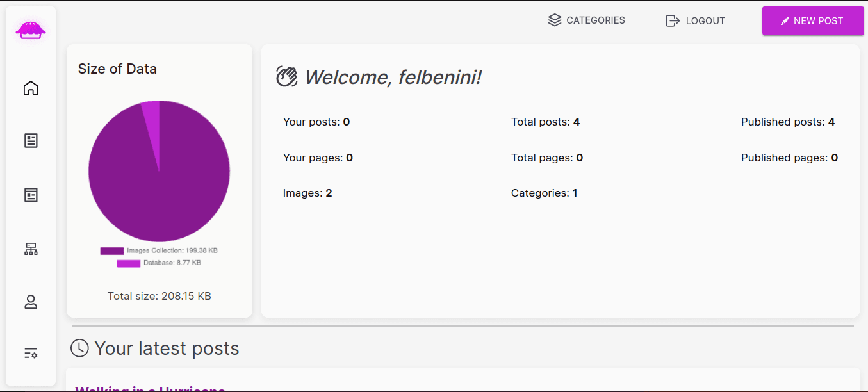Open the Walking in a Hurricane post
Viewport: 868px width, 392px height.
pos(151,388)
